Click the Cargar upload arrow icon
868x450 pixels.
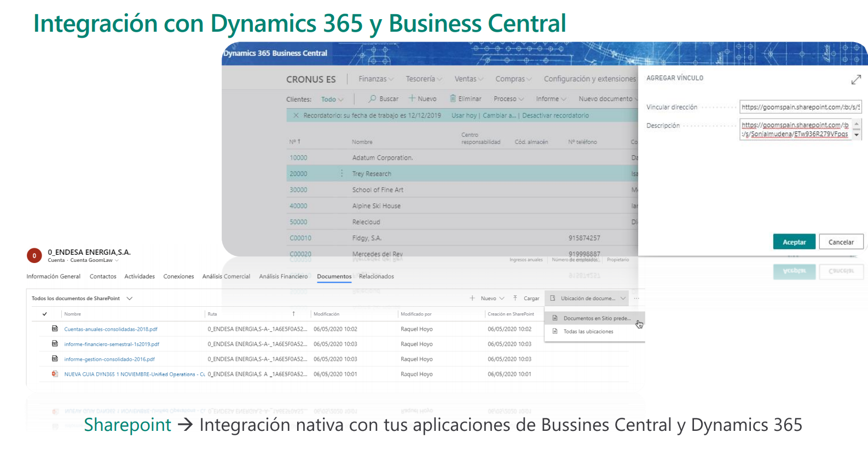515,298
